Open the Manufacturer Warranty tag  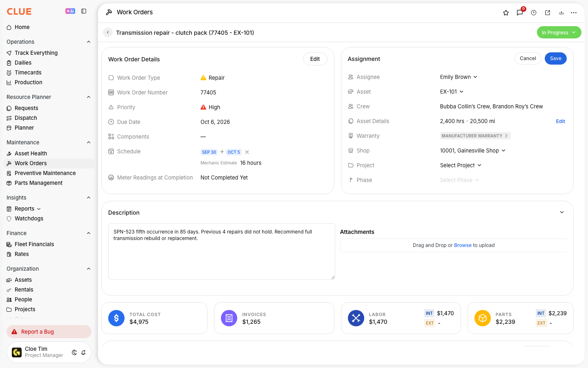click(475, 136)
